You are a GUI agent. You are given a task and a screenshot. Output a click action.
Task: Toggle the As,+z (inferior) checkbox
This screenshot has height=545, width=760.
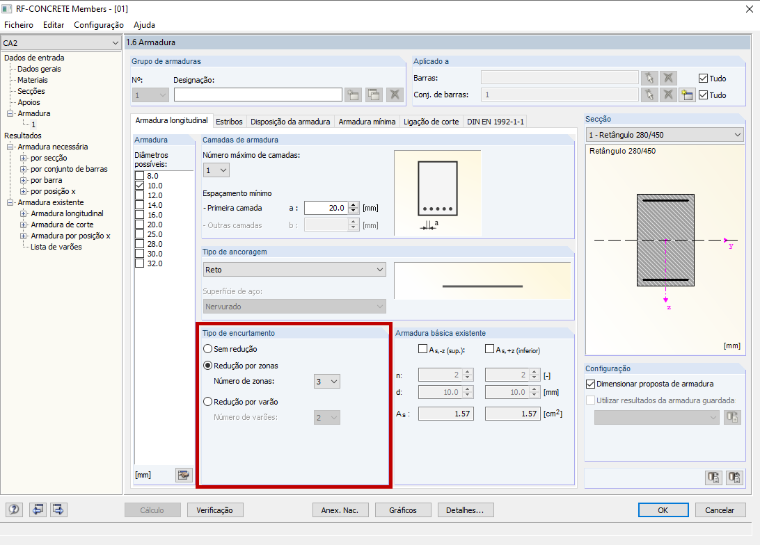(x=490, y=349)
